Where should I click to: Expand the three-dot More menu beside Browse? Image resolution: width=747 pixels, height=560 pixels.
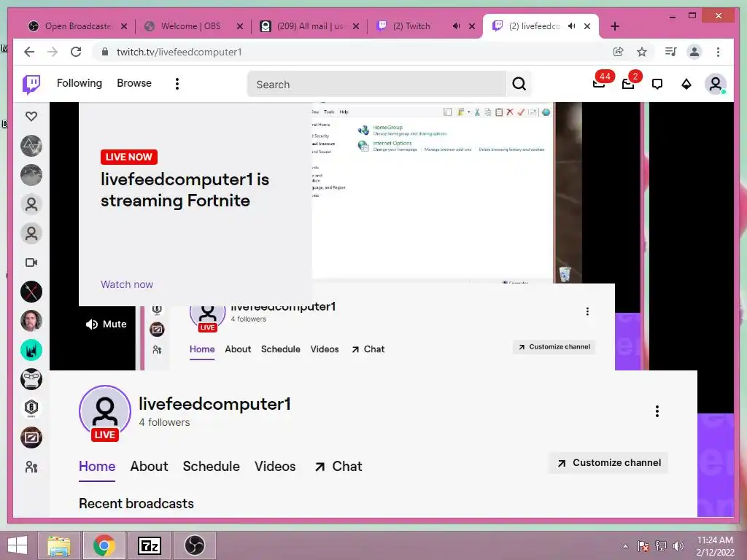tap(177, 84)
